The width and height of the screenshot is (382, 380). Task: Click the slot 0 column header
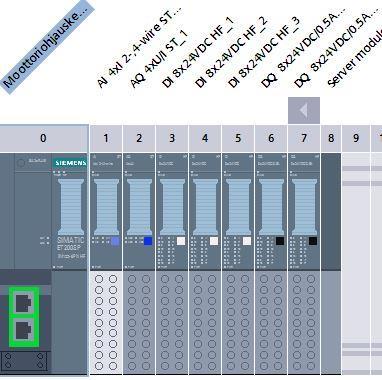(x=44, y=138)
